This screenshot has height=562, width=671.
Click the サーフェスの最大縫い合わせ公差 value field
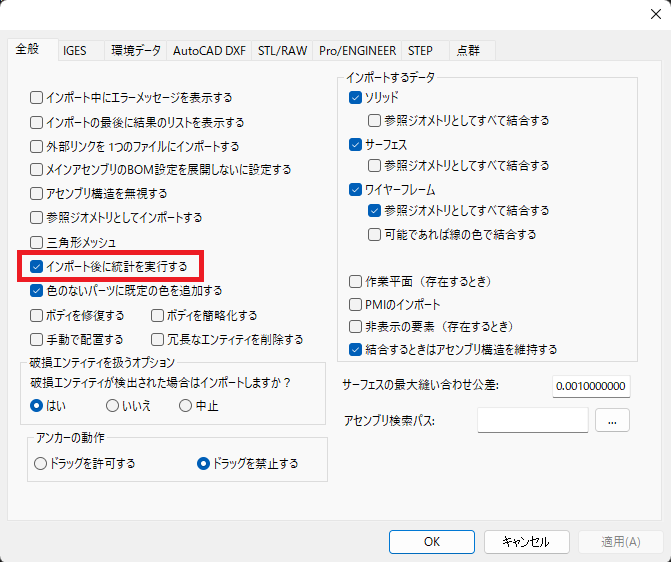point(590,385)
